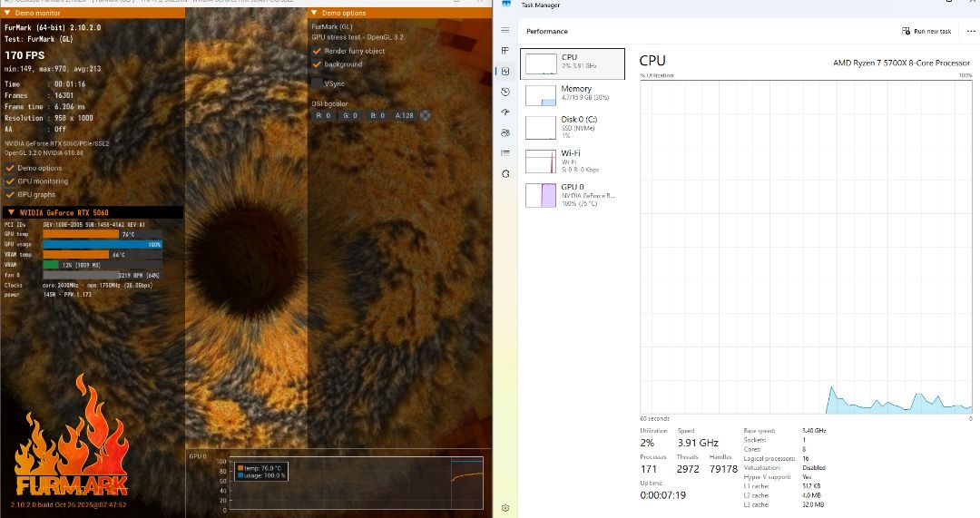Select the GPU 0 performance item
Image resolution: width=980 pixels, height=518 pixels.
(573, 195)
